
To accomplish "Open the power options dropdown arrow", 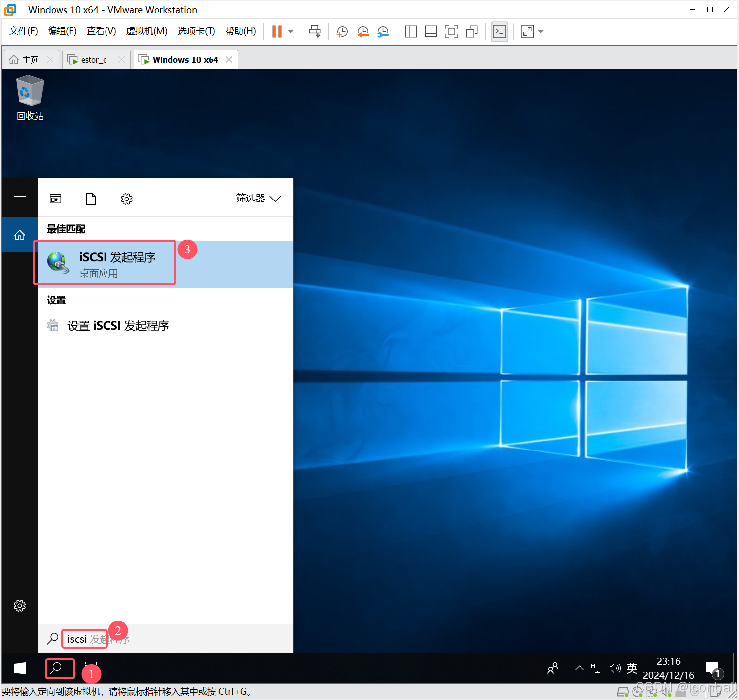I will (291, 32).
